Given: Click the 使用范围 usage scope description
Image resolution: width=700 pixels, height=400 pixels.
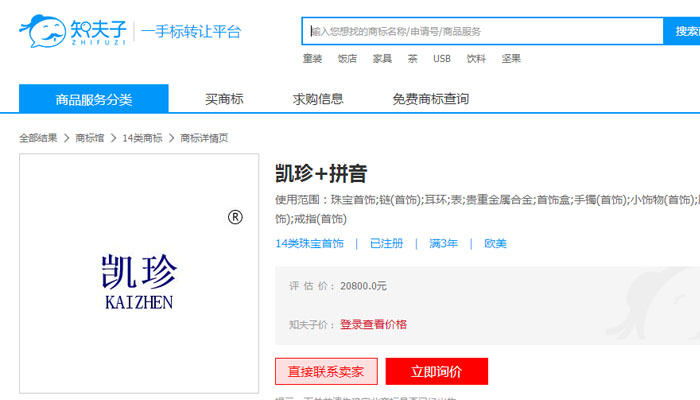Looking at the screenshot, I should point(488,209).
